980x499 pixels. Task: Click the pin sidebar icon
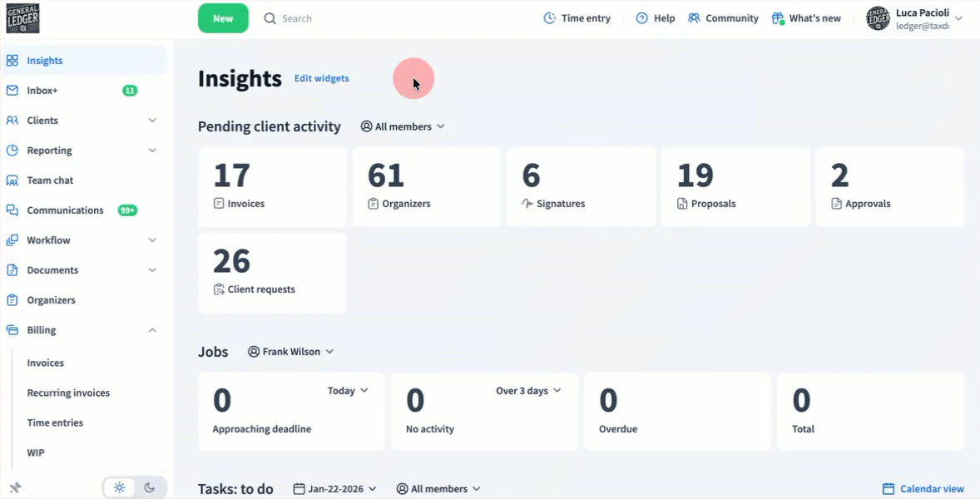[x=15, y=488]
